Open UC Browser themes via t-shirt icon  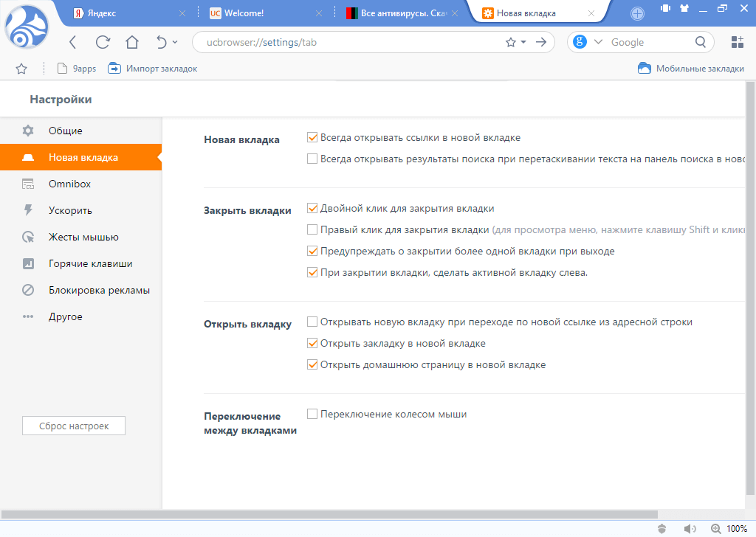683,8
